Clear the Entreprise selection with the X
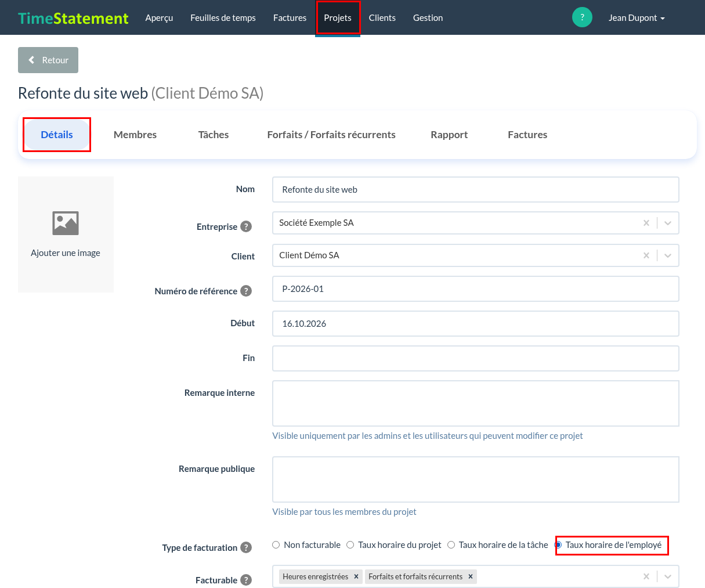705x588 pixels. click(646, 223)
